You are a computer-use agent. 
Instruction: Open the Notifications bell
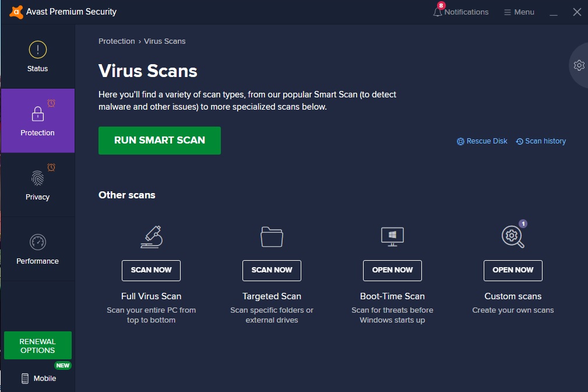coord(437,12)
